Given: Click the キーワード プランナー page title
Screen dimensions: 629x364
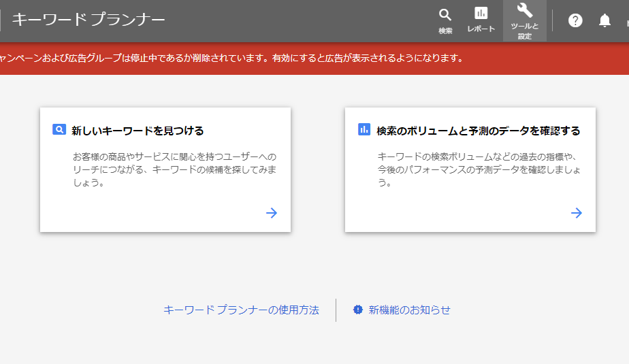Looking at the screenshot, I should coord(88,19).
